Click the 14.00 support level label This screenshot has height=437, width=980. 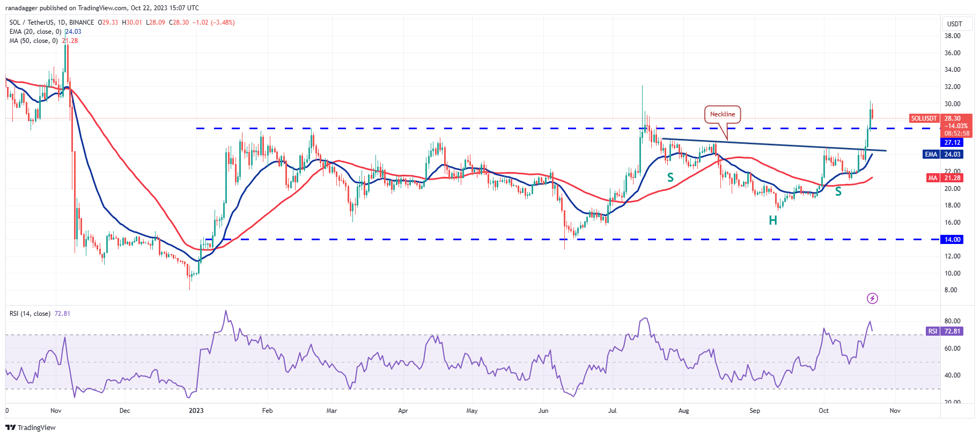[x=952, y=240]
